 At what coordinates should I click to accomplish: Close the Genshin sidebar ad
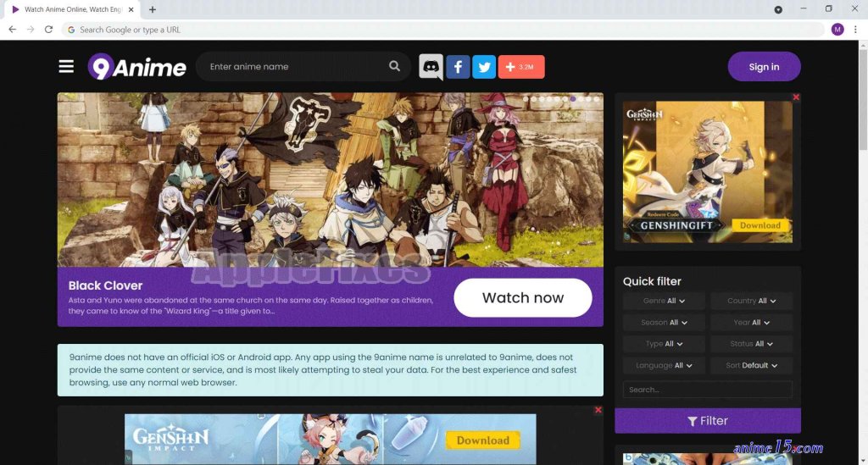pos(796,97)
